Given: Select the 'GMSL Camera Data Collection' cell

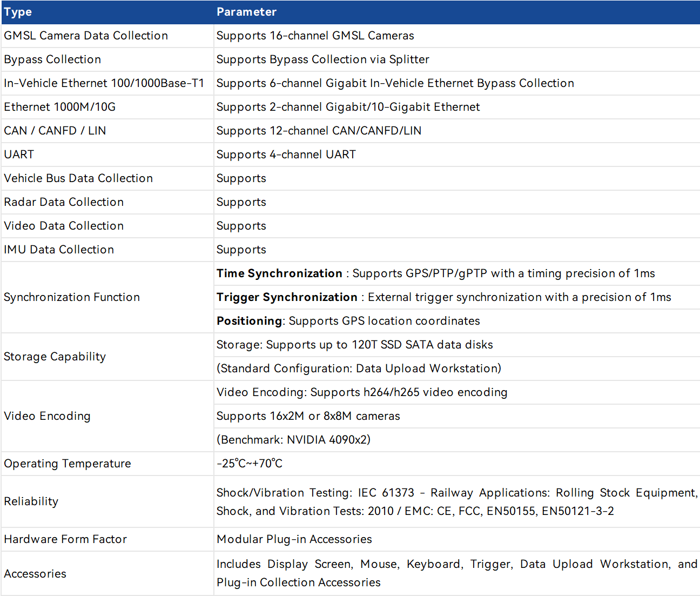Looking at the screenshot, I should (x=86, y=36).
